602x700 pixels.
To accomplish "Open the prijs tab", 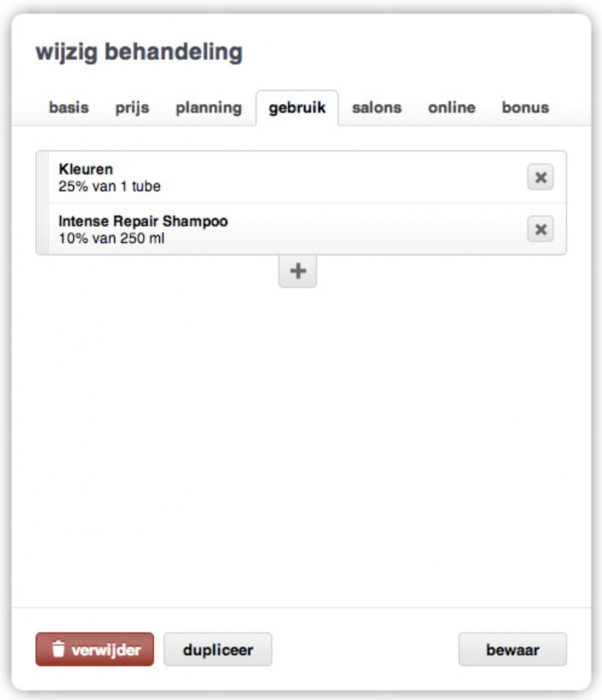I will pyautogui.click(x=132, y=107).
